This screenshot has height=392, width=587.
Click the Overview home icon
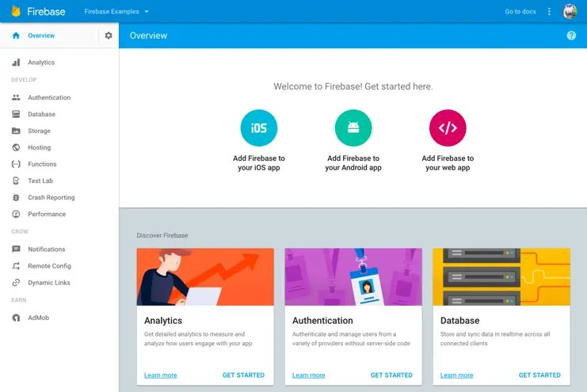(x=16, y=36)
